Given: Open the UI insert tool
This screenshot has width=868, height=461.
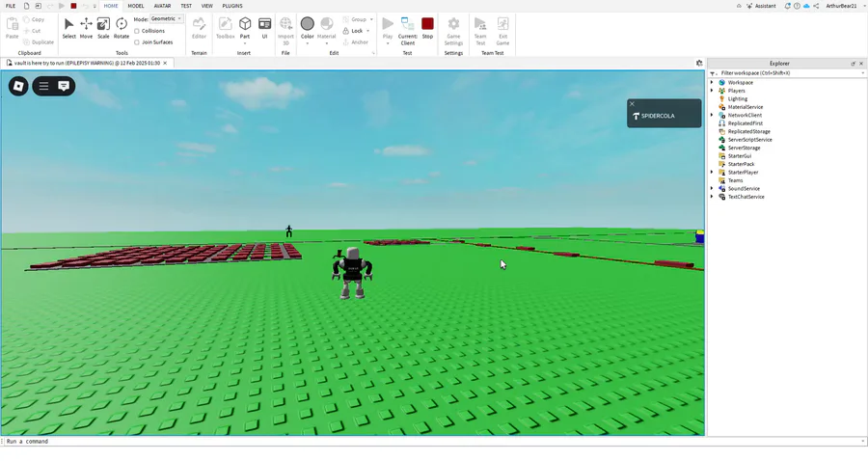Looking at the screenshot, I should pyautogui.click(x=264, y=28).
